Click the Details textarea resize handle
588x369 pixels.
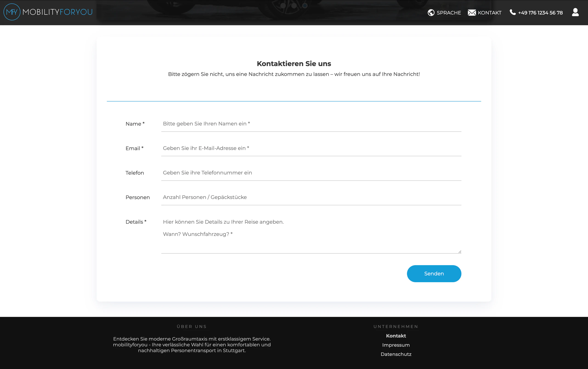(x=459, y=252)
